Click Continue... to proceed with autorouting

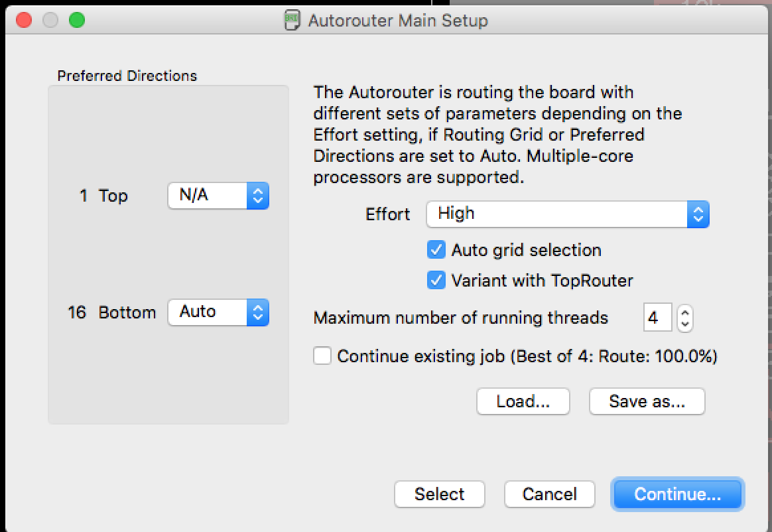677,494
